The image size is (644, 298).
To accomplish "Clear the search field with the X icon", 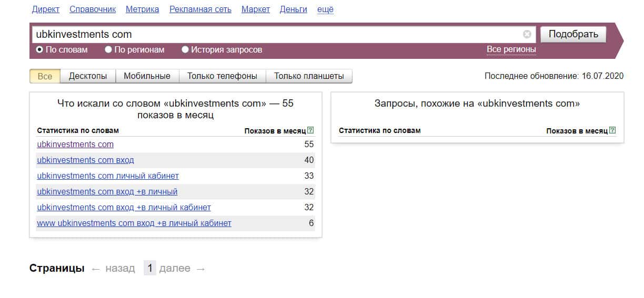I will (x=527, y=35).
